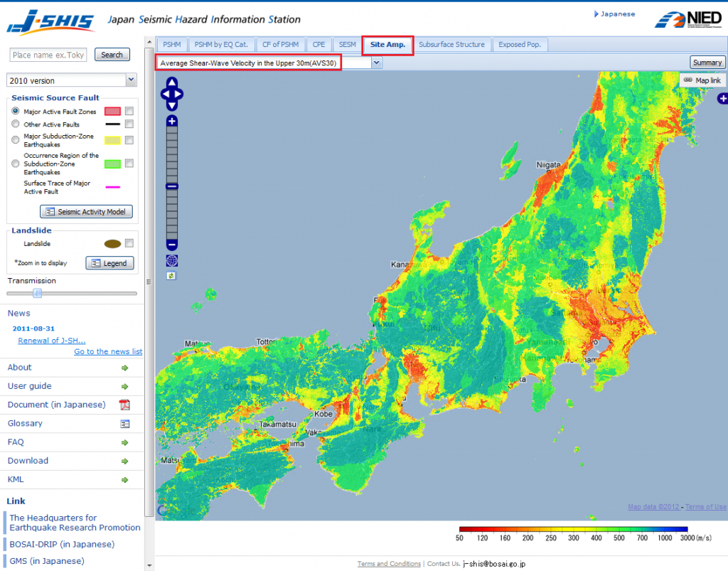Pan the map north with the up arrow control

click(172, 84)
